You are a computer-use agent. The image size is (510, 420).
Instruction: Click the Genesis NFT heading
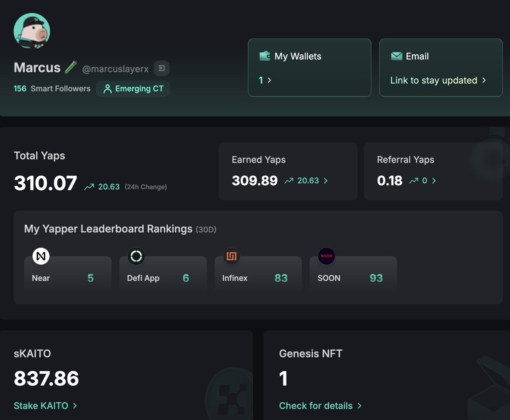click(311, 353)
